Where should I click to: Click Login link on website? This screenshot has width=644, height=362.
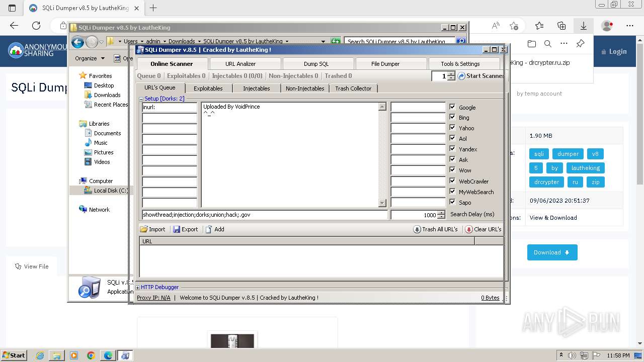pyautogui.click(x=614, y=51)
